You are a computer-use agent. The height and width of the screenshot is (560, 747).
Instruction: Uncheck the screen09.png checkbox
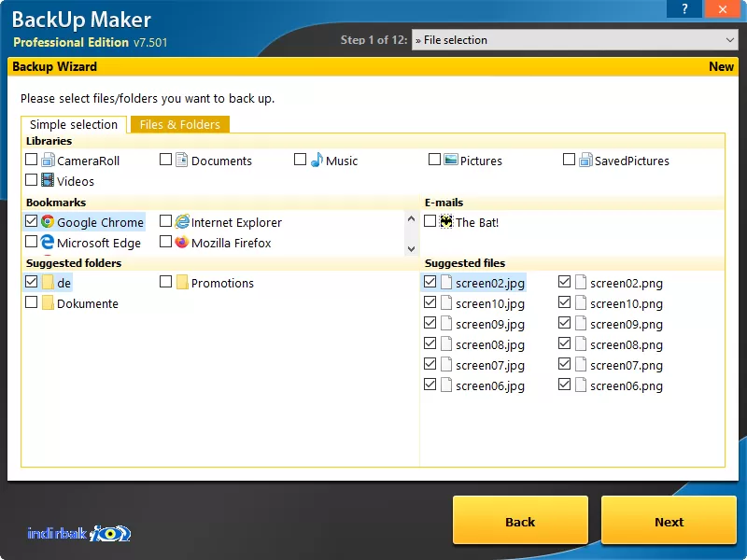tap(564, 322)
